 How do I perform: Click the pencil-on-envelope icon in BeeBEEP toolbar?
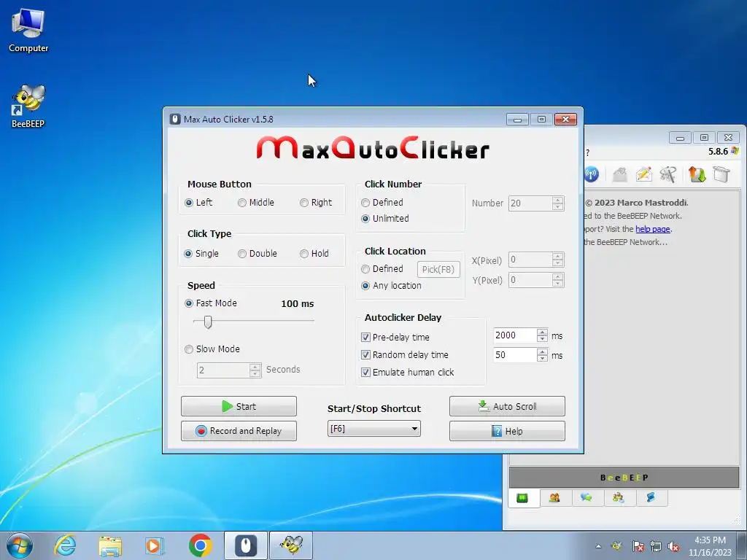point(643,174)
